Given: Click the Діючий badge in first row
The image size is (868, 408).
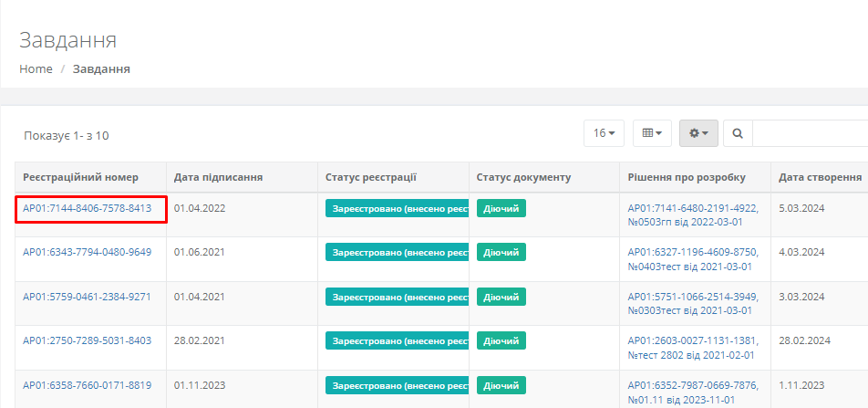Looking at the screenshot, I should tap(501, 208).
